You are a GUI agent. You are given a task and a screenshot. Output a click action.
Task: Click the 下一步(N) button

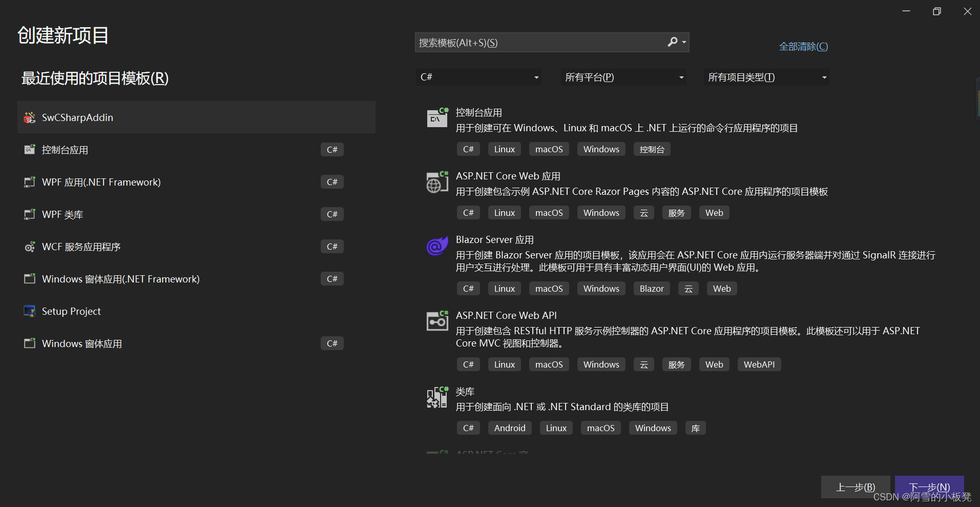point(929,487)
